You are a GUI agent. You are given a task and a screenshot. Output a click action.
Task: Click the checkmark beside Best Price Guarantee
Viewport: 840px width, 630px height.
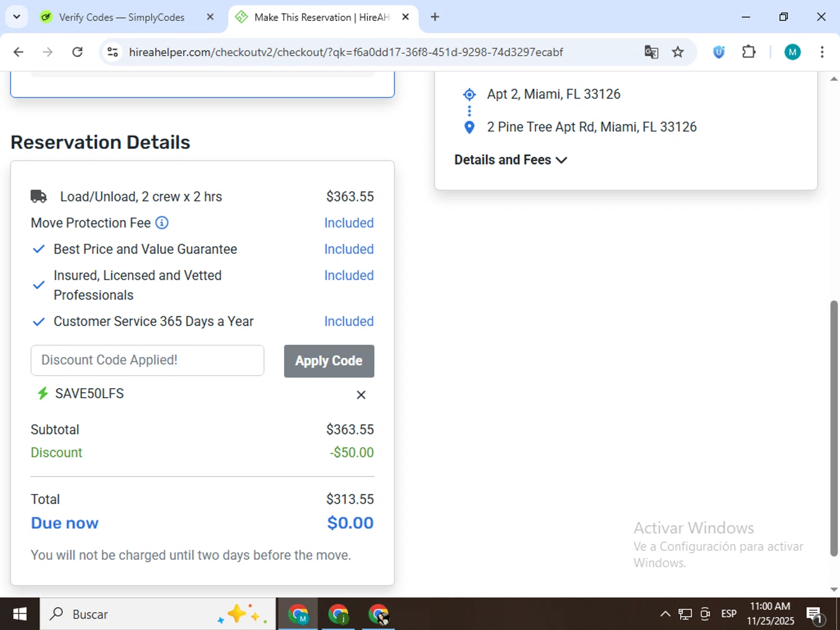(39, 249)
